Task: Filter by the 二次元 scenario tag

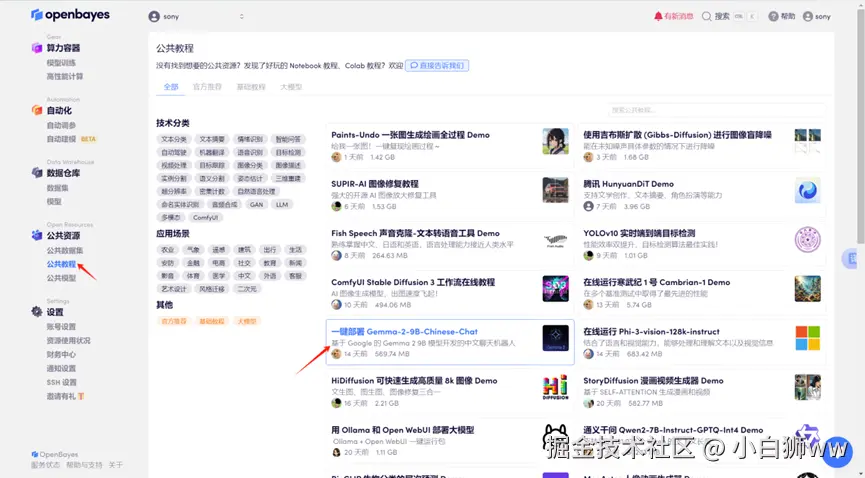Action: (x=247, y=289)
